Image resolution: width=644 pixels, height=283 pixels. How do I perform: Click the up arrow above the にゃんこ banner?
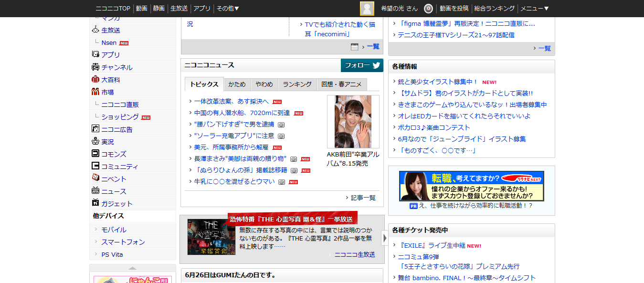coord(133,268)
